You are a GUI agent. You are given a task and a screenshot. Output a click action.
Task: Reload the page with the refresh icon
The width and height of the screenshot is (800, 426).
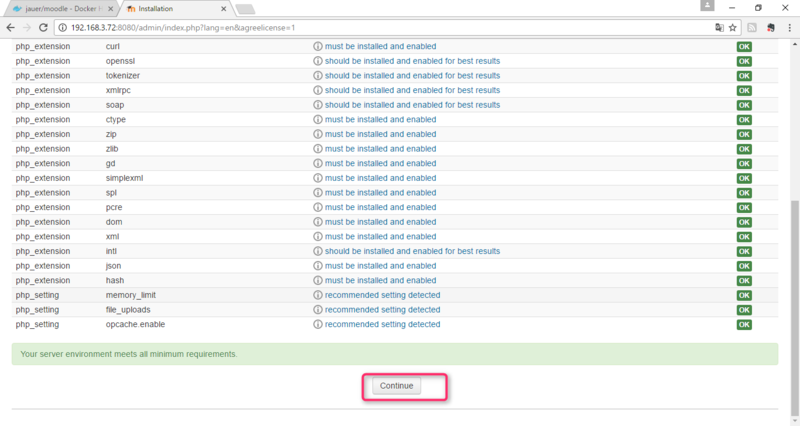43,28
